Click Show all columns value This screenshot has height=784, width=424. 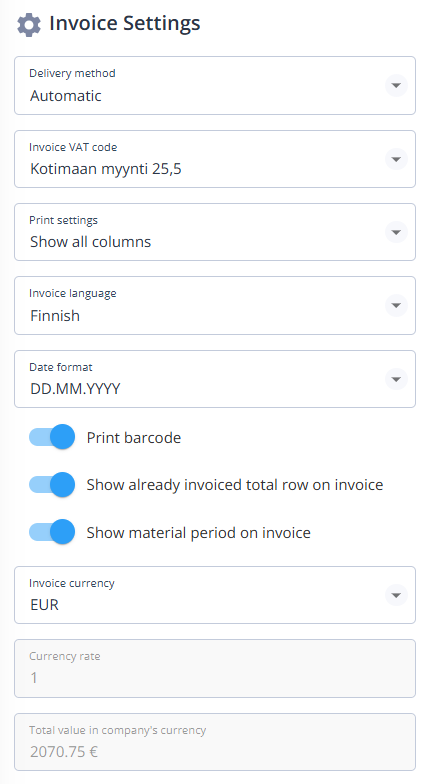(90, 242)
